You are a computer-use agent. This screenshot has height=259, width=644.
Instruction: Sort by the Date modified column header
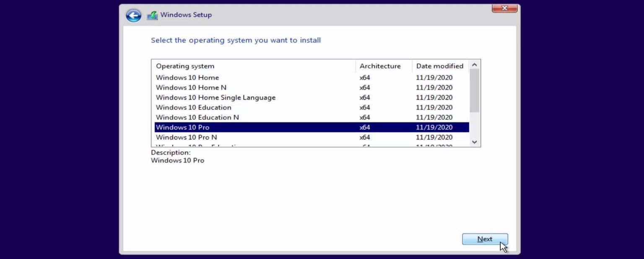pyautogui.click(x=439, y=66)
